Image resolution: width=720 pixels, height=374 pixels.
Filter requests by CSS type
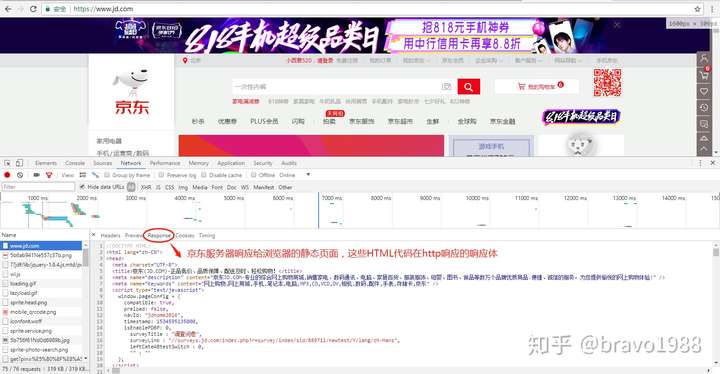coord(169,187)
